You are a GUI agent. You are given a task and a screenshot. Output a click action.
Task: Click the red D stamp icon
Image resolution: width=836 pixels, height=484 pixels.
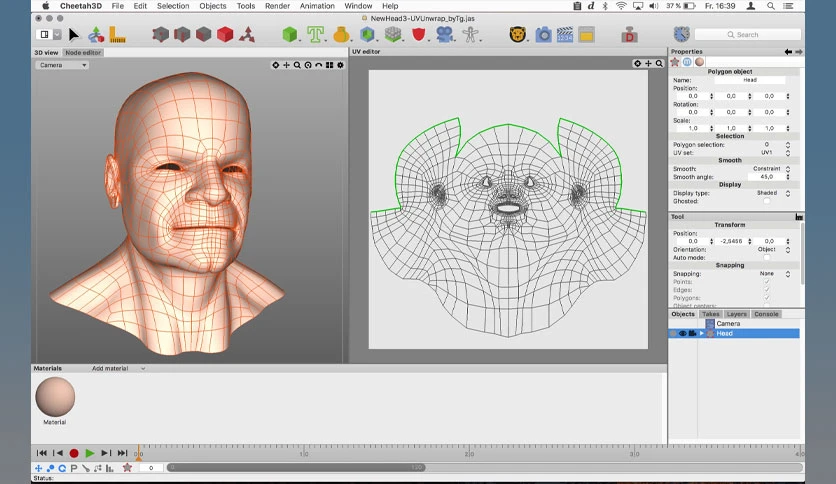click(630, 35)
